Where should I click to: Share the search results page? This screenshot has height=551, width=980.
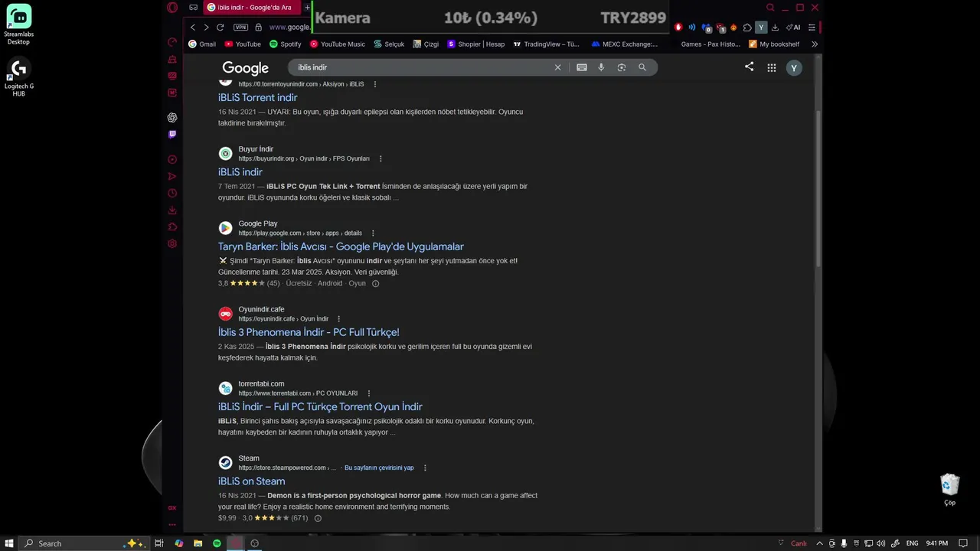pos(749,67)
